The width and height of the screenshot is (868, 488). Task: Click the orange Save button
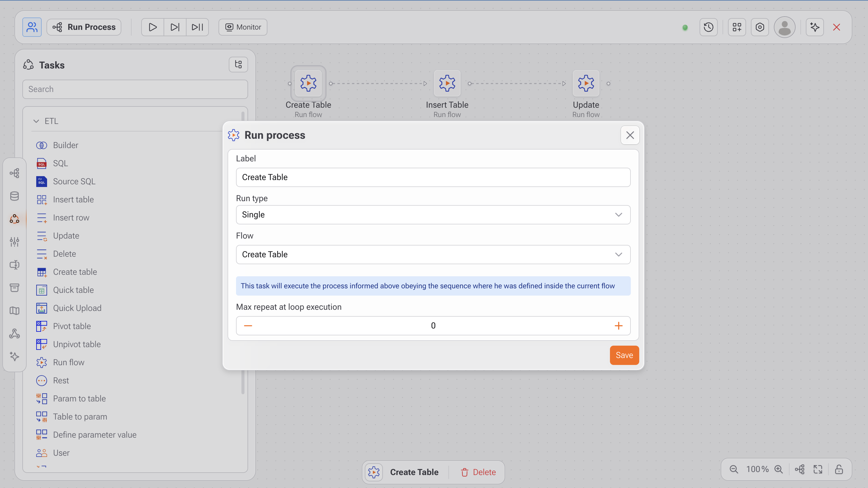tap(624, 355)
